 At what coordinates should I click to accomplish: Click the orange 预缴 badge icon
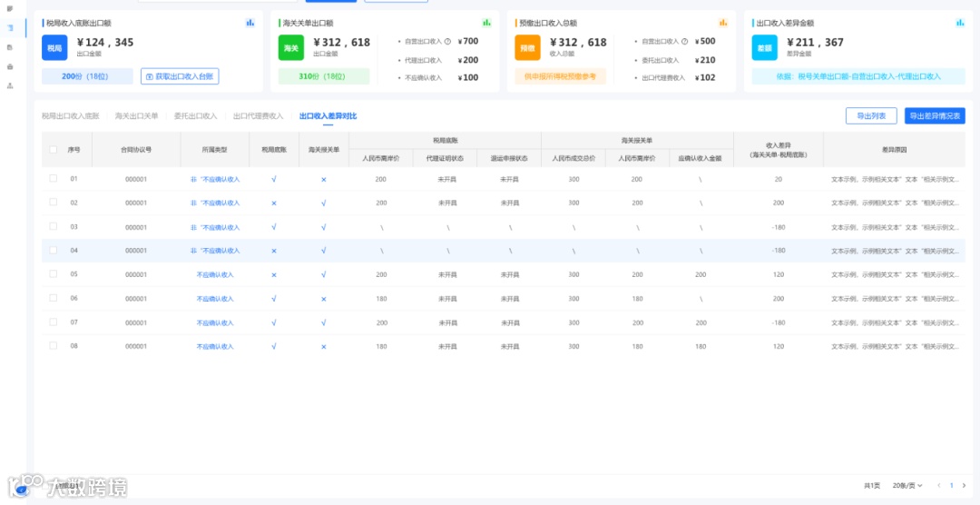pos(527,47)
